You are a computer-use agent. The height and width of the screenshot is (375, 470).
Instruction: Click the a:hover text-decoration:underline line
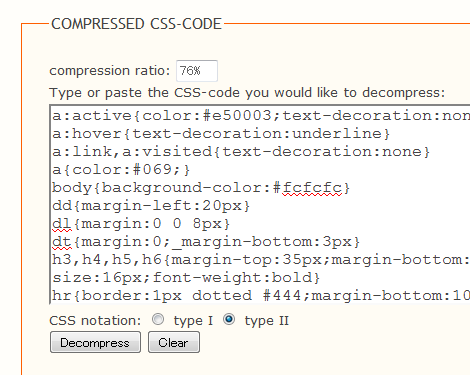pyautogui.click(x=221, y=134)
